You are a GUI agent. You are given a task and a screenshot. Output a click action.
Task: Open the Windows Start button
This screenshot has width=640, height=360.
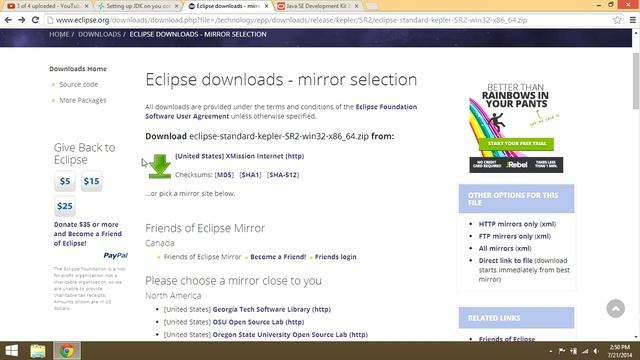[11, 351]
